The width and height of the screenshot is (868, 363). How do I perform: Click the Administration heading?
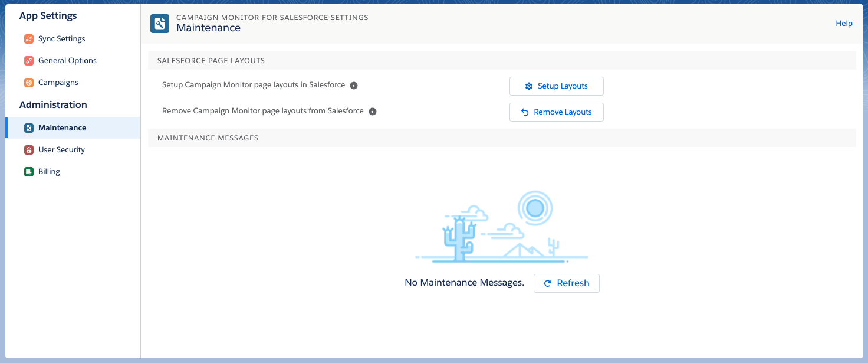tap(53, 105)
